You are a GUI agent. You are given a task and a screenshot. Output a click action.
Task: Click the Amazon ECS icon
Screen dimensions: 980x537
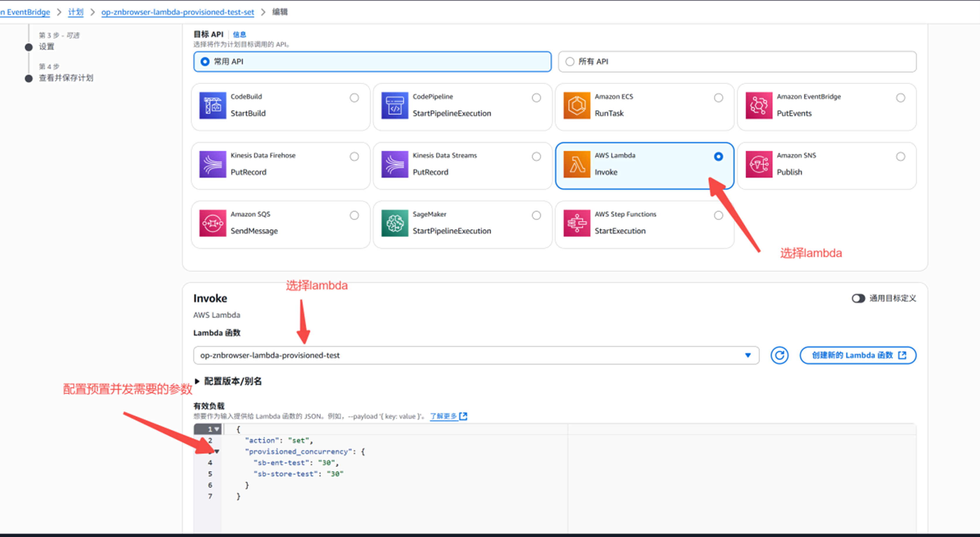(576, 105)
